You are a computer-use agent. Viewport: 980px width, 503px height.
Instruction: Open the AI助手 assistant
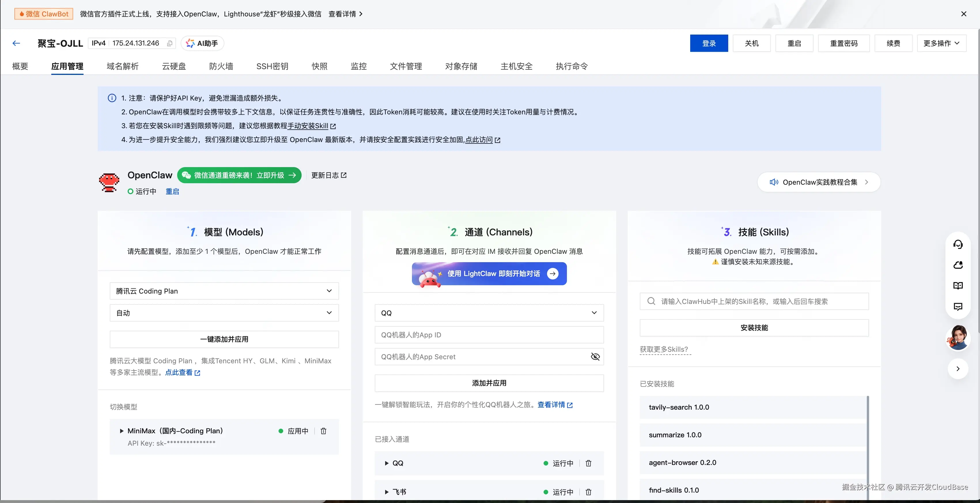coord(202,43)
